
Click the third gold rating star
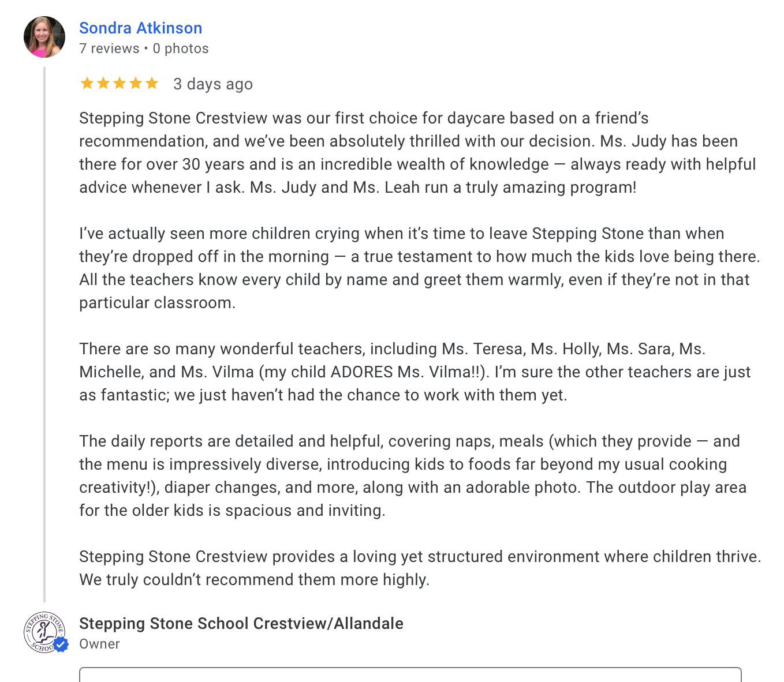click(x=120, y=84)
